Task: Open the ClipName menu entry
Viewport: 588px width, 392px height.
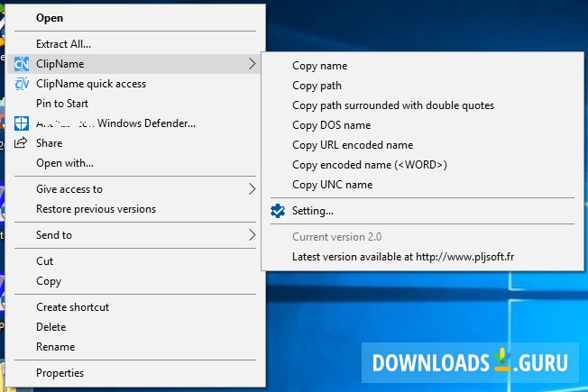Action: point(135,64)
